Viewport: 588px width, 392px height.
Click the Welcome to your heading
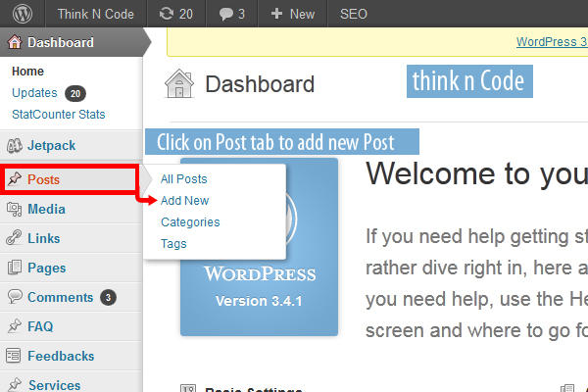point(476,173)
